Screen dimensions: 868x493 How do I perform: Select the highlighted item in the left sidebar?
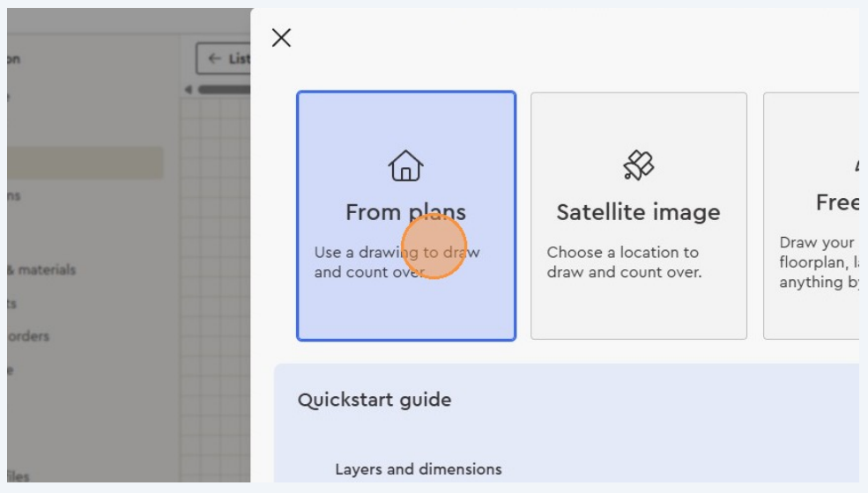(85, 163)
